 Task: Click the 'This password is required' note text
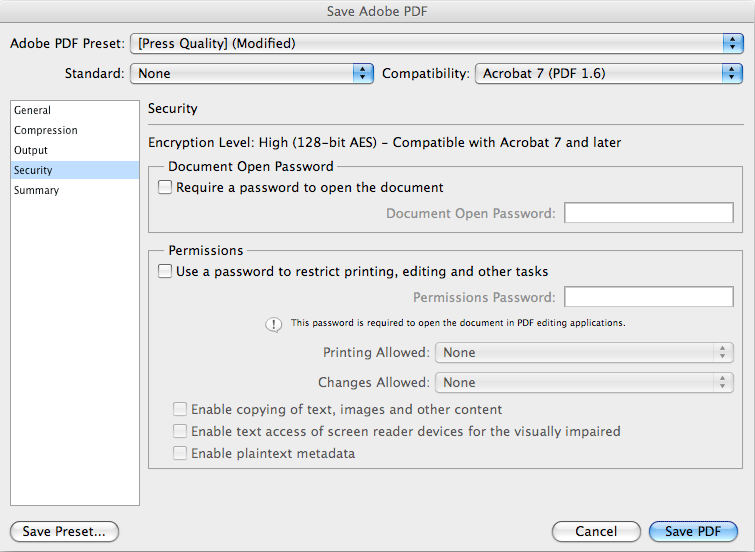[x=458, y=323]
